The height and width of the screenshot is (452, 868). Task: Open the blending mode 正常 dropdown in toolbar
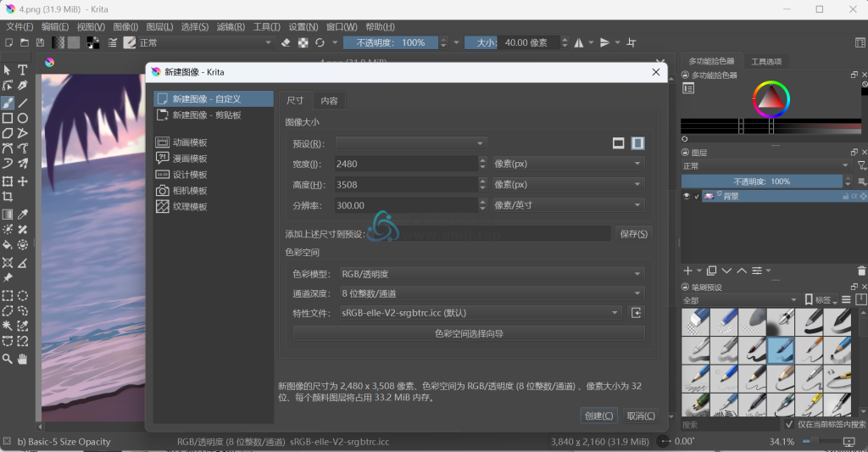pos(205,42)
